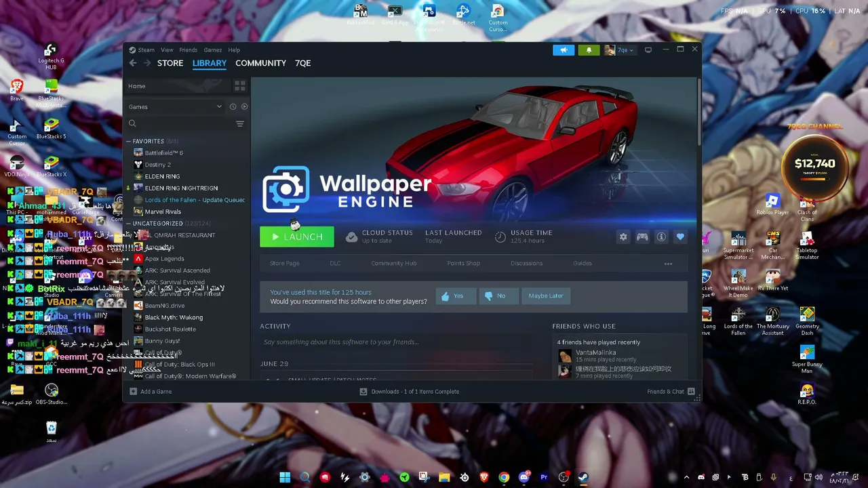Open Google Chrome from the taskbar
Screen dimensions: 868x488
pyautogui.click(x=504, y=478)
